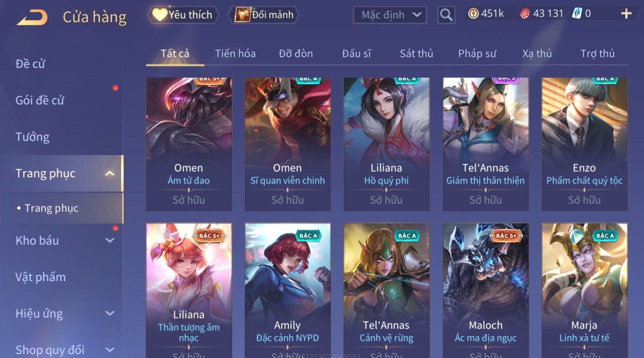Tap the blue voucher icon showing 0
The height and width of the screenshot is (358, 644).
(577, 14)
